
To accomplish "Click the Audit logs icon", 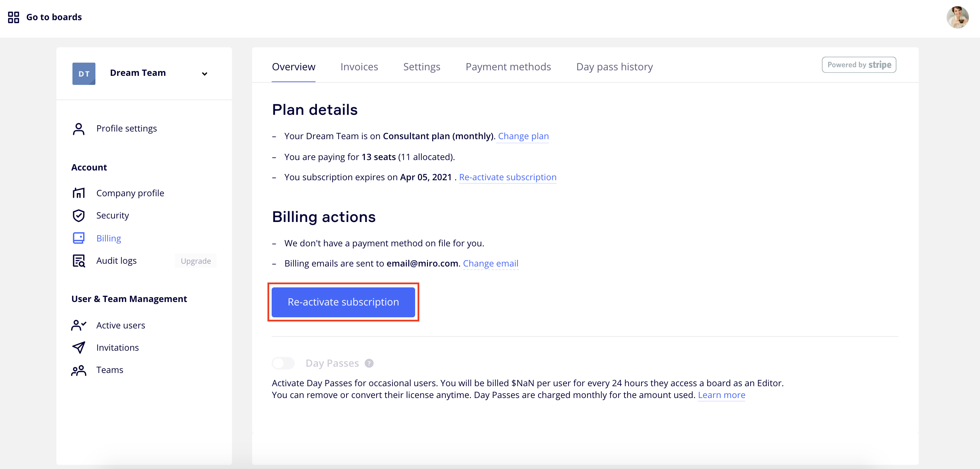I will tap(78, 261).
